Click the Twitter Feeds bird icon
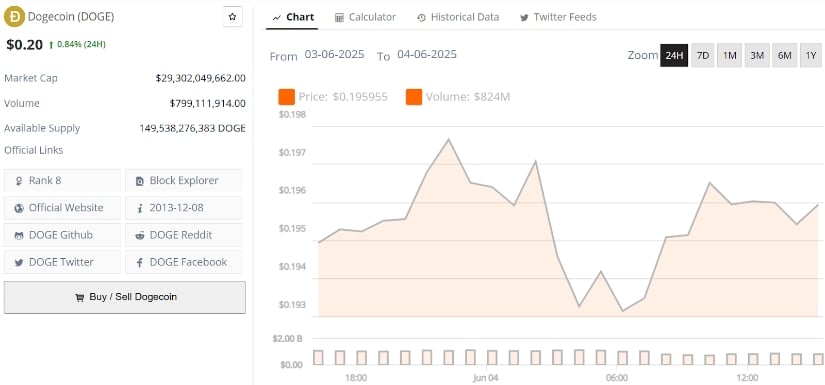The height and width of the screenshot is (385, 825). pos(525,18)
